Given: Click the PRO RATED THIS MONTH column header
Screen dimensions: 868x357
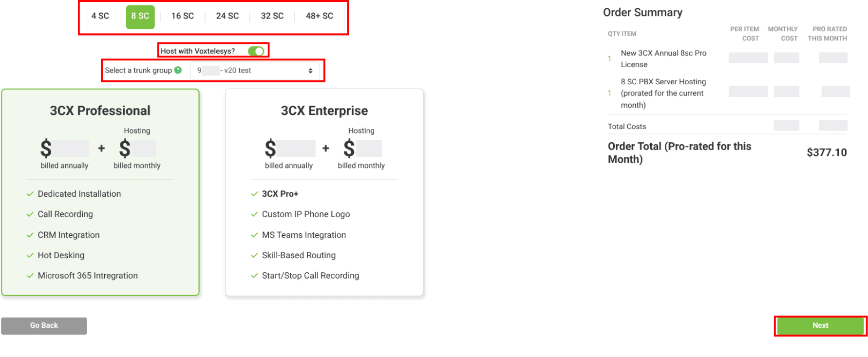Looking at the screenshot, I should (827, 34).
